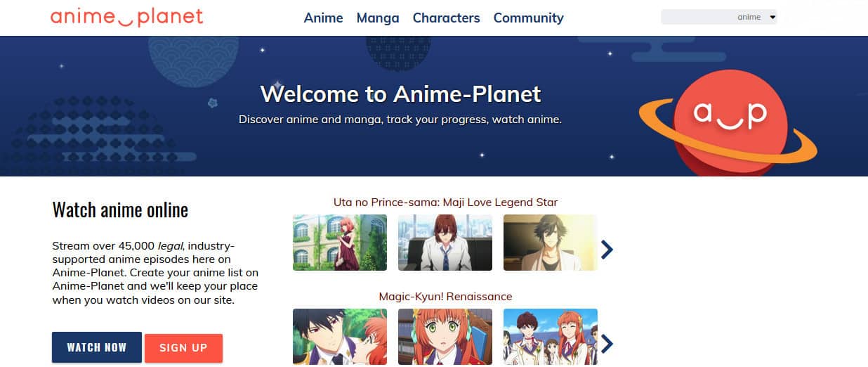Open the black-haired boy with orange-haired girl thumbnail
Screen dimensions: 868x367
[x=340, y=337]
